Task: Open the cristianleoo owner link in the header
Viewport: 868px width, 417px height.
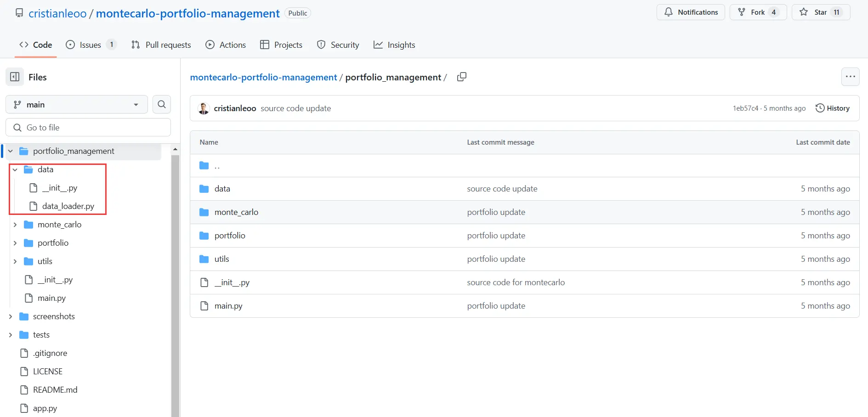Action: click(x=57, y=13)
